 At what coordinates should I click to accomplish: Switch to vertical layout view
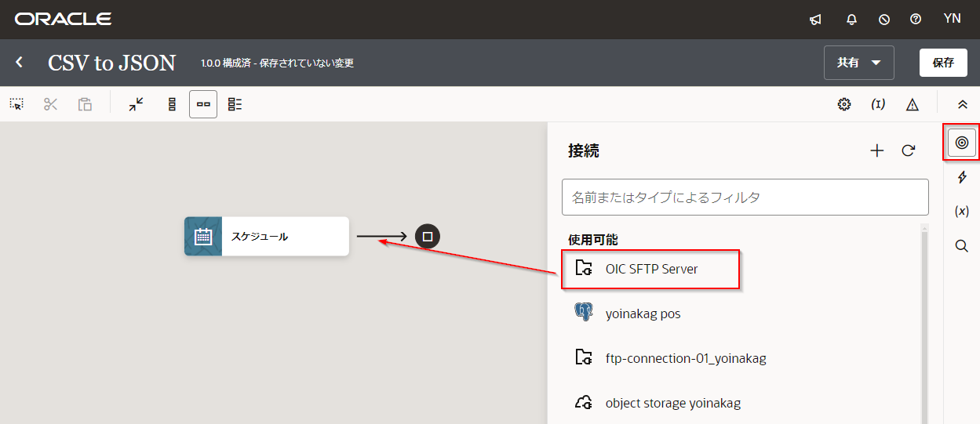[x=172, y=104]
